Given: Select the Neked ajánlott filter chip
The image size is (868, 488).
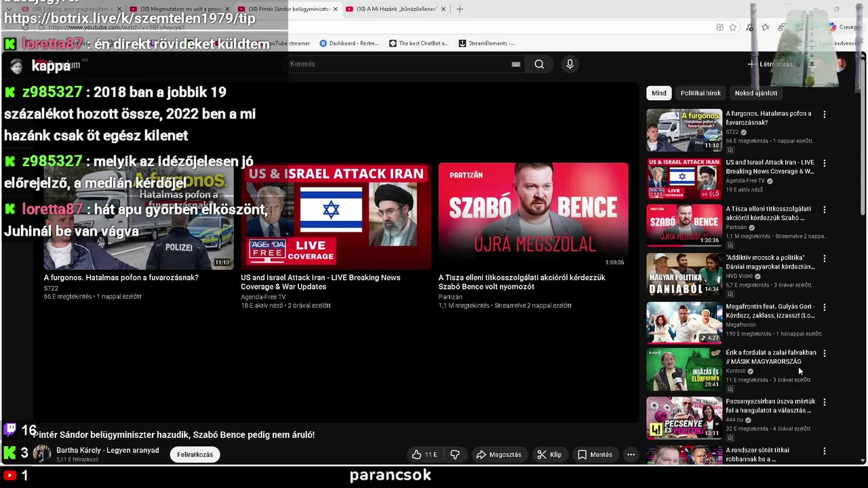Looking at the screenshot, I should pos(756,94).
